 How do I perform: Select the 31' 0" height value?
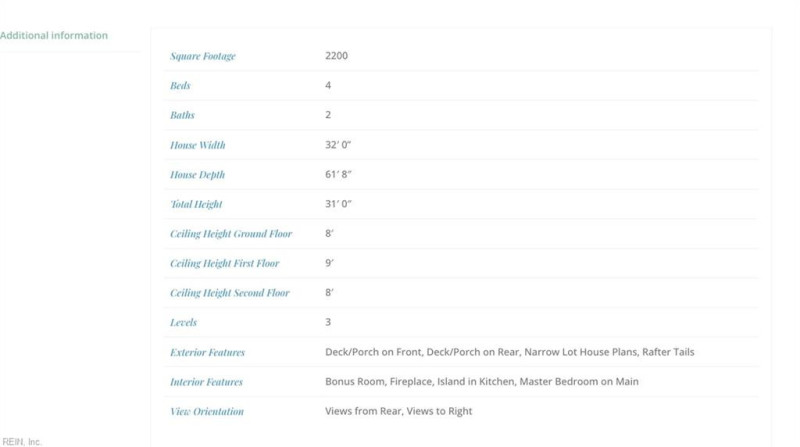click(338, 204)
